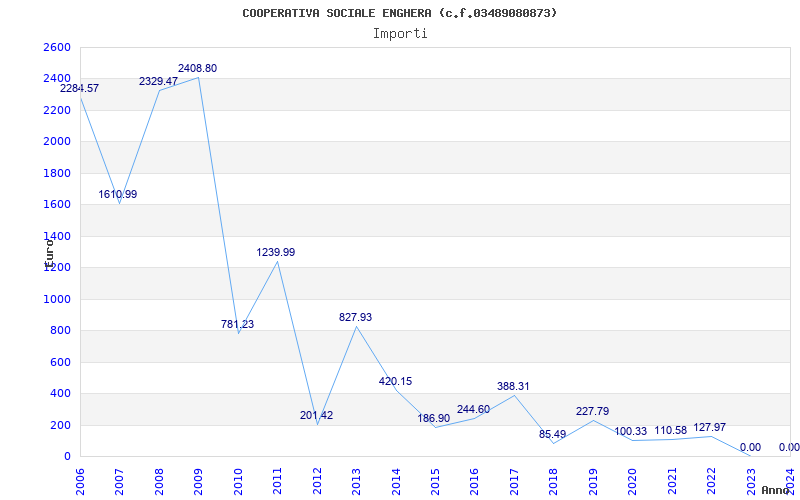
Task: Click the 2010 x-axis year label
Action: tap(238, 482)
